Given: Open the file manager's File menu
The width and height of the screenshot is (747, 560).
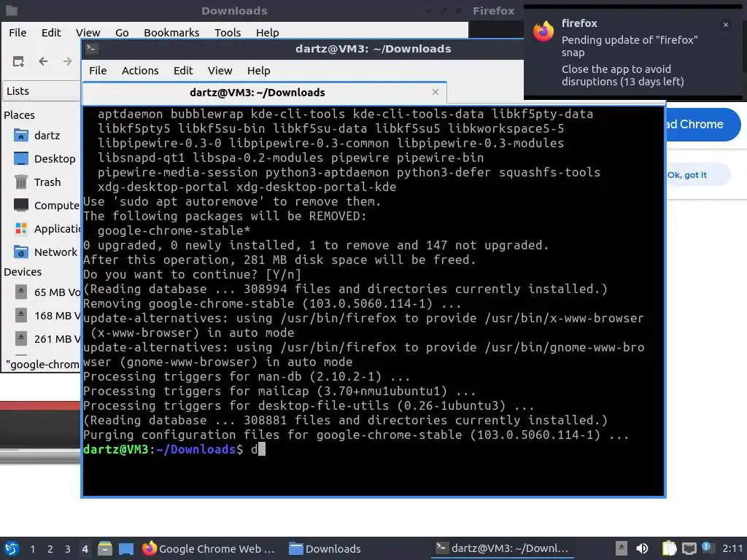Looking at the screenshot, I should [18, 32].
